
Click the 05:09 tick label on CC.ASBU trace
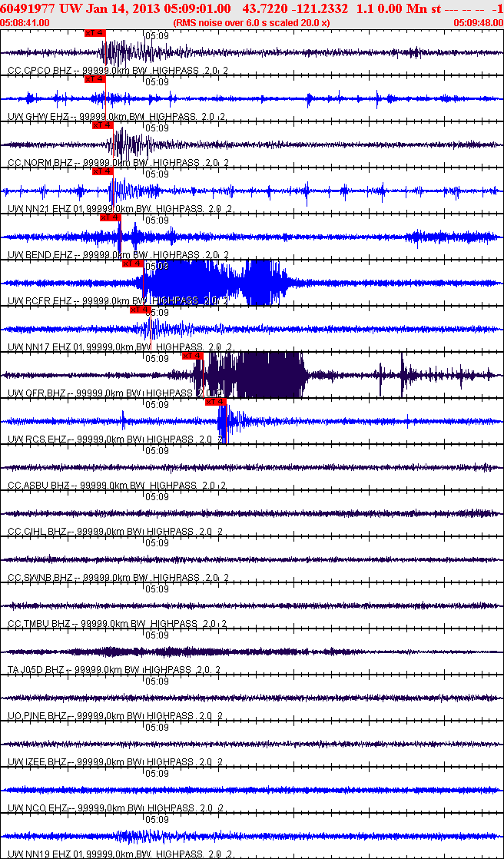pyautogui.click(x=157, y=450)
